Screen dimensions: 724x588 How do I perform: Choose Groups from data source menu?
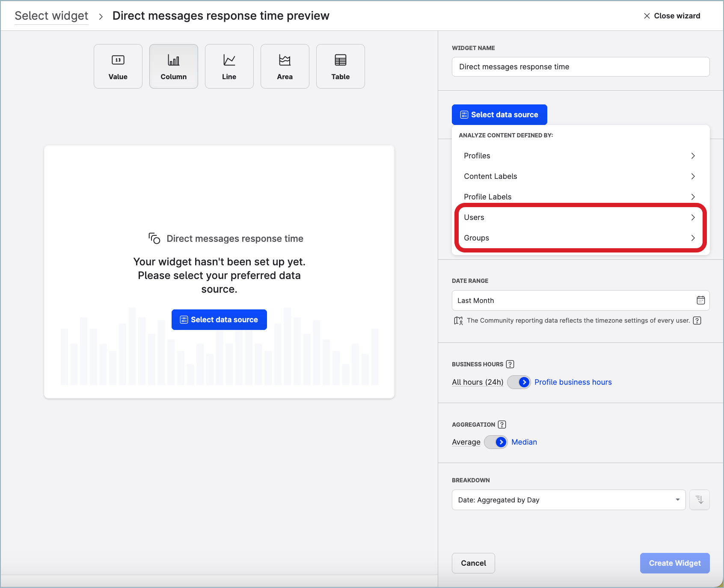tap(580, 238)
